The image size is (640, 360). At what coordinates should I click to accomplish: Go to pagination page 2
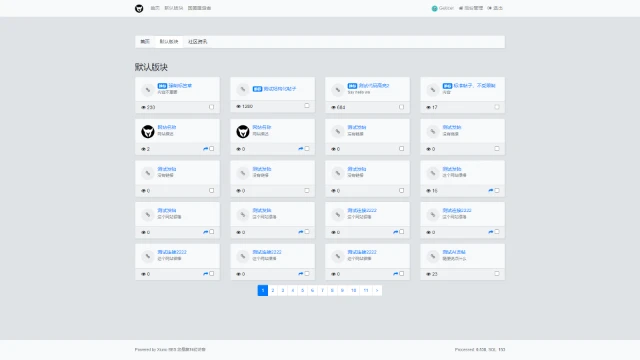click(273, 290)
